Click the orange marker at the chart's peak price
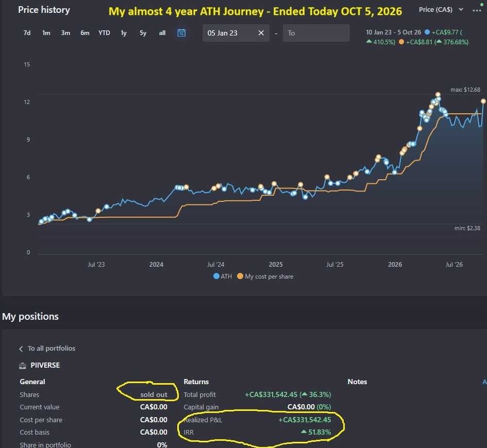This screenshot has height=448, width=487. click(438, 95)
